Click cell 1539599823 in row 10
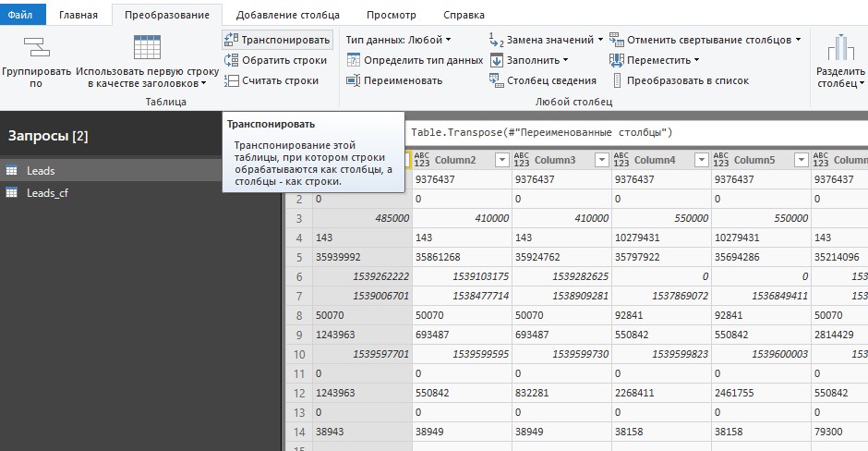Screen dimensions: 868x451 661,354
